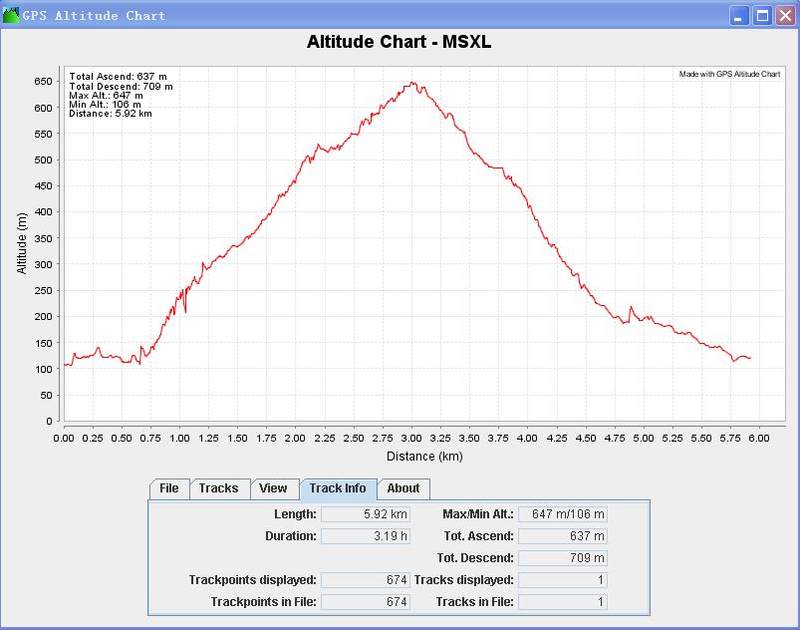Open the File tab
Screen dimensions: 800x630
pyautogui.click(x=169, y=489)
